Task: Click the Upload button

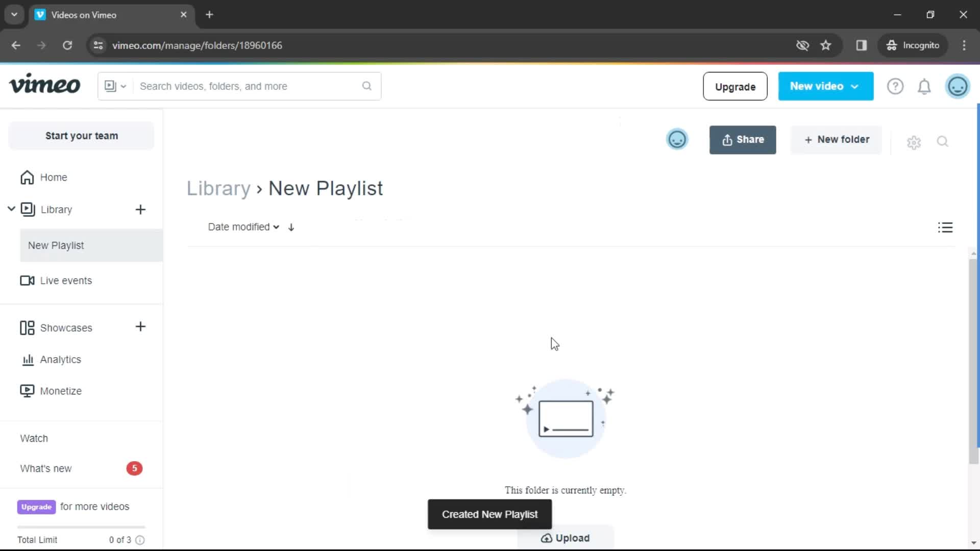Action: coord(566,538)
